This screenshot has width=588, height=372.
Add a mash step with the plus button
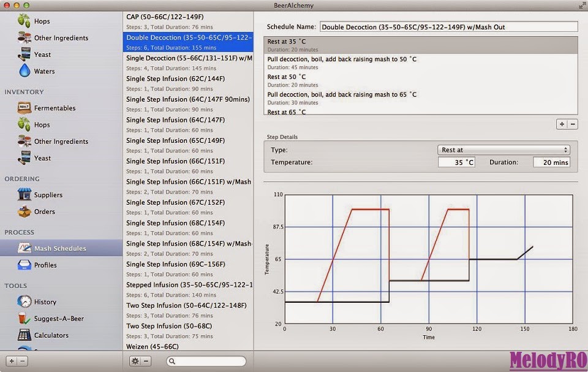tap(562, 124)
